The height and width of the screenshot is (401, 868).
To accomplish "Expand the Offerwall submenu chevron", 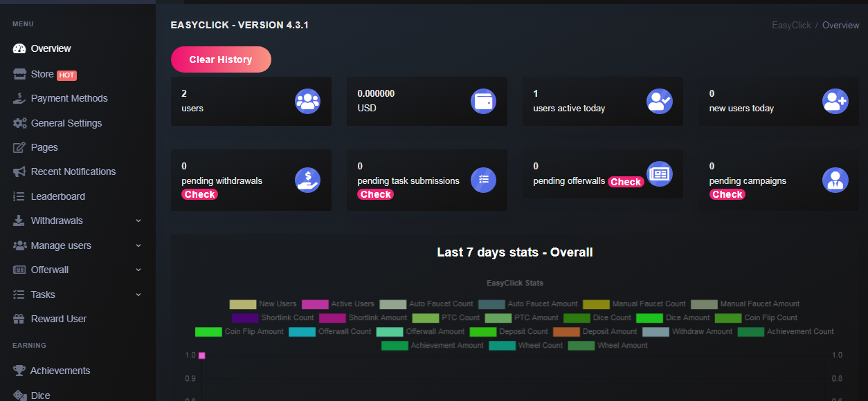I will click(x=138, y=270).
